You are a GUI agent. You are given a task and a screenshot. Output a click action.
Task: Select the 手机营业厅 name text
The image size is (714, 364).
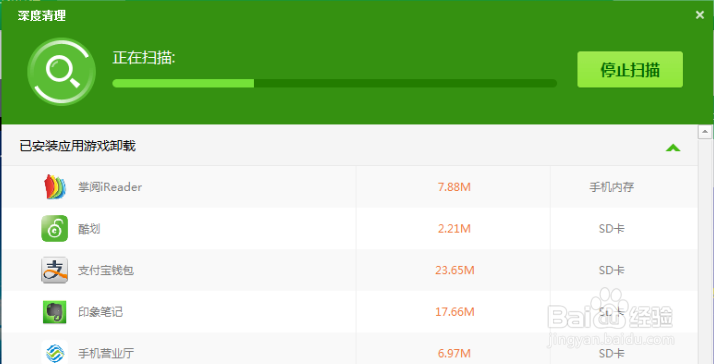[x=106, y=353]
